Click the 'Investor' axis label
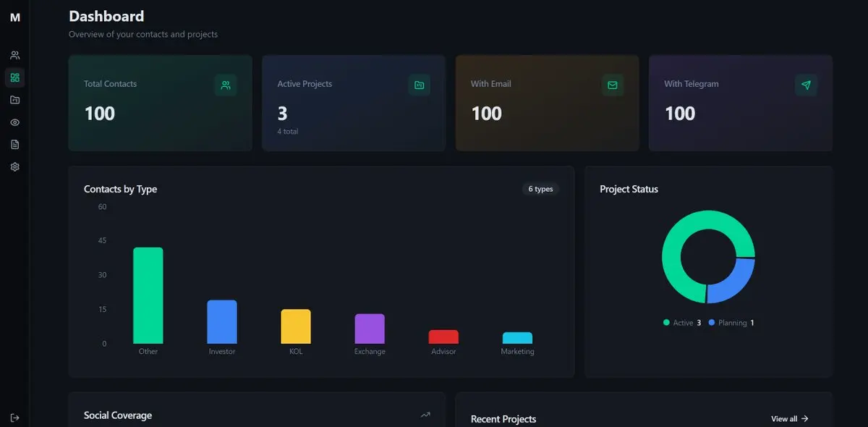The height and width of the screenshot is (427, 868). tap(222, 352)
